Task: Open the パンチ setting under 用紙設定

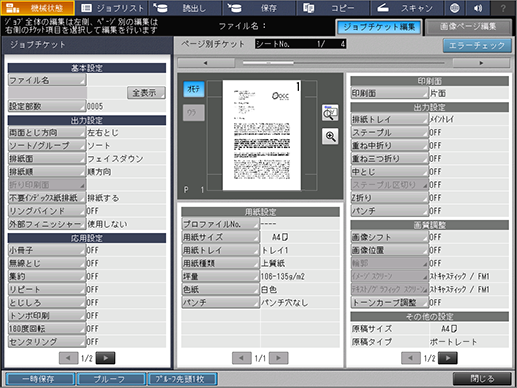Action: point(220,302)
